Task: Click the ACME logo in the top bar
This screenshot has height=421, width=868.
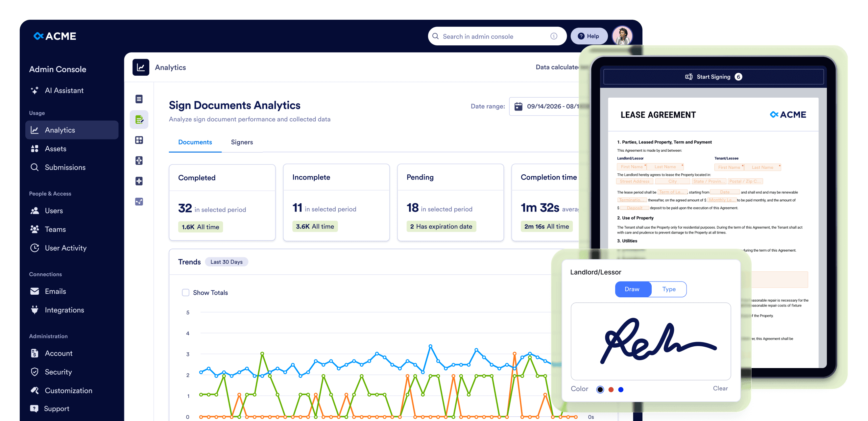Action: coord(55,36)
